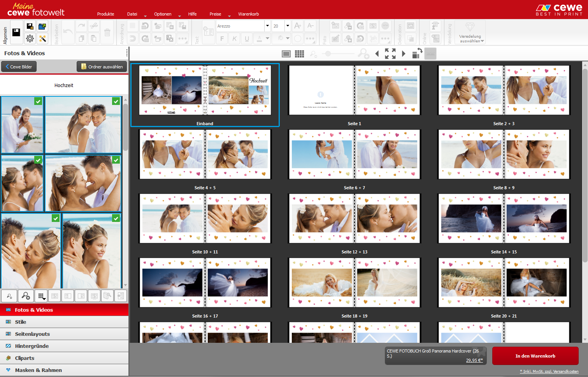Open the Veredelung auswählen dropdown
This screenshot has width=588, height=377.
click(471, 38)
